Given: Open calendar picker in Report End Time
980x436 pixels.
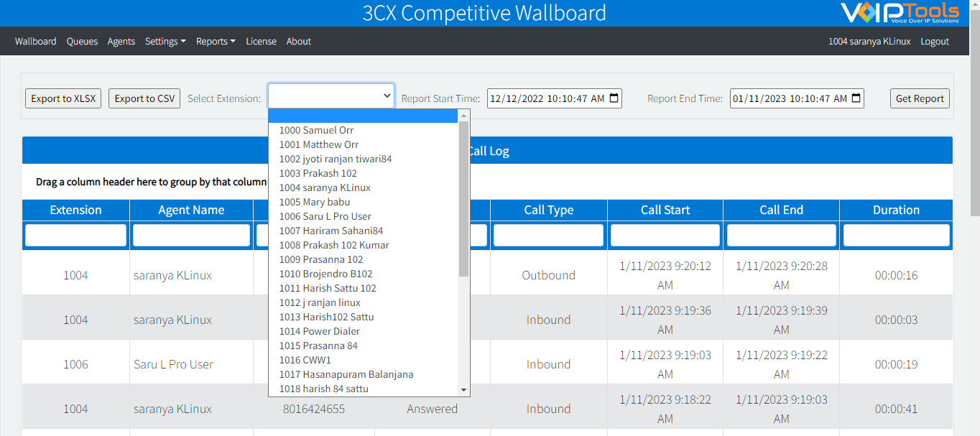Looking at the screenshot, I should [x=856, y=98].
